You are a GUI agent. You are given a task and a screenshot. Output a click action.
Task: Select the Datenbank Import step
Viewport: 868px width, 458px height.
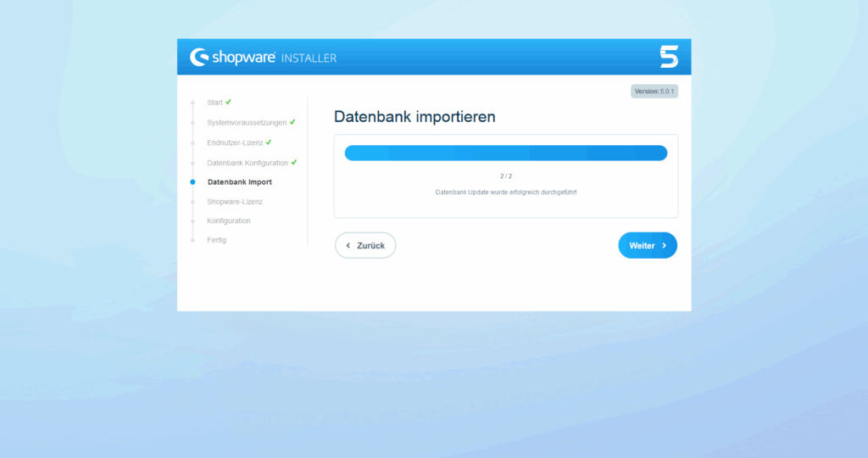pos(239,182)
